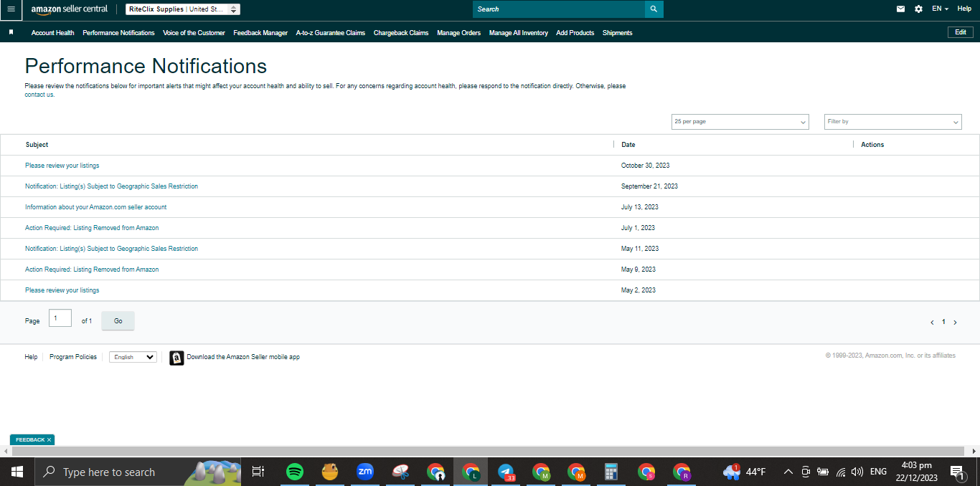Click the contact us link
Image resolution: width=980 pixels, height=486 pixels.
tap(39, 95)
